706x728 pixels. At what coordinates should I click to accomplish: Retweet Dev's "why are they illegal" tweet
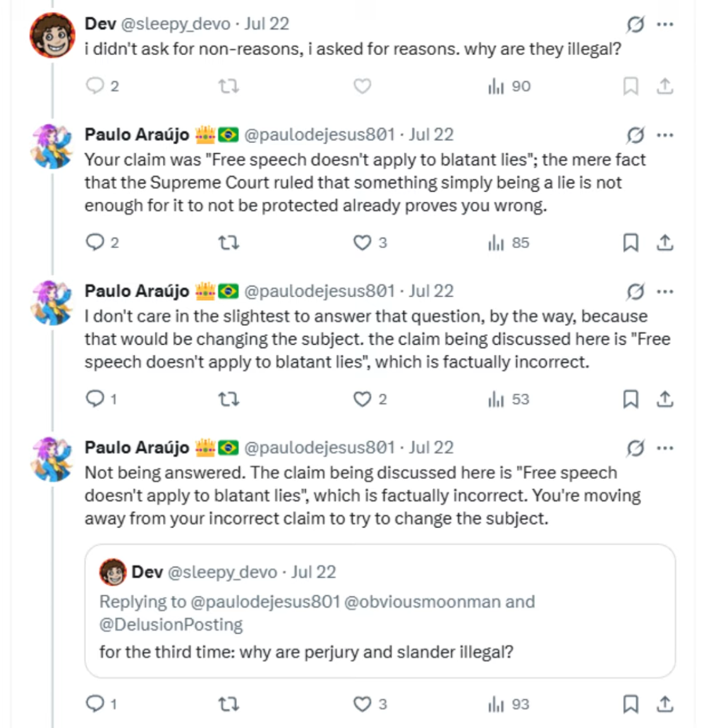tap(229, 86)
